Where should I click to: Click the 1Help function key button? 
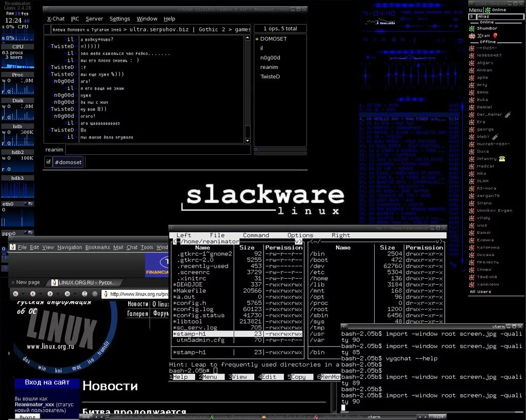click(182, 377)
